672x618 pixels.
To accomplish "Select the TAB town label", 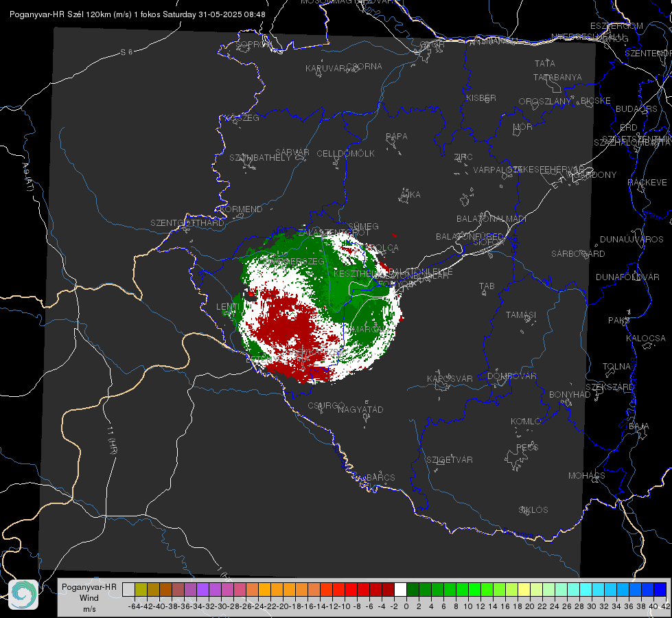I will pyautogui.click(x=487, y=286).
